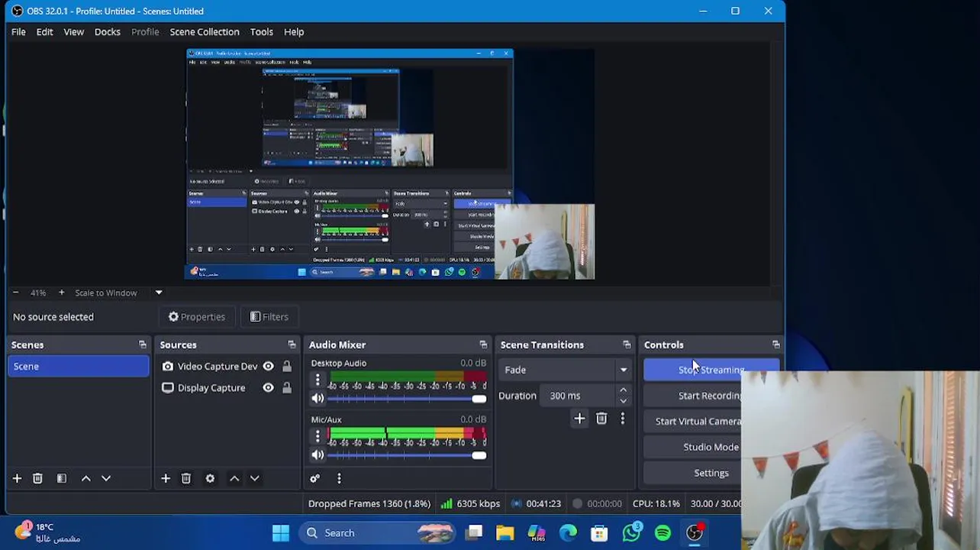The image size is (980, 550).
Task: Open the View menu
Action: click(x=73, y=32)
